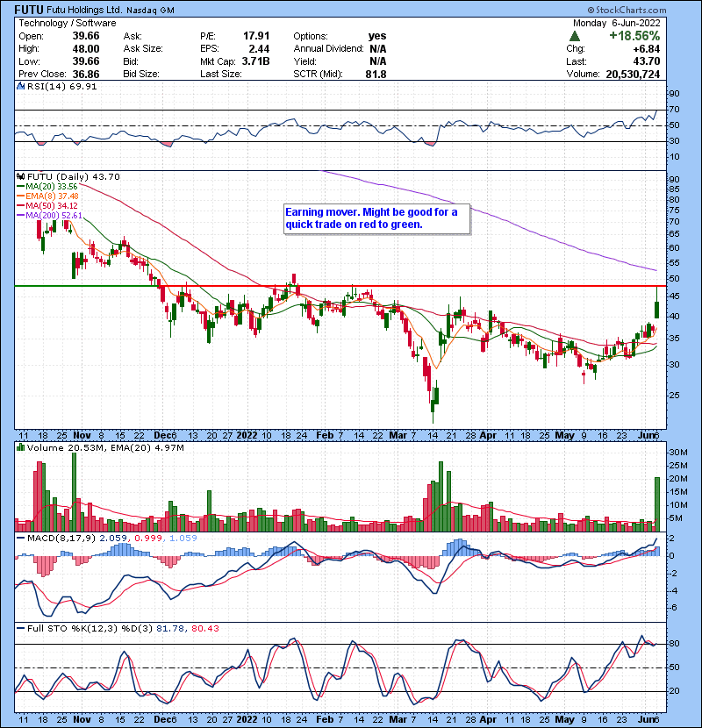Click the 15M volume axis label

(x=677, y=492)
